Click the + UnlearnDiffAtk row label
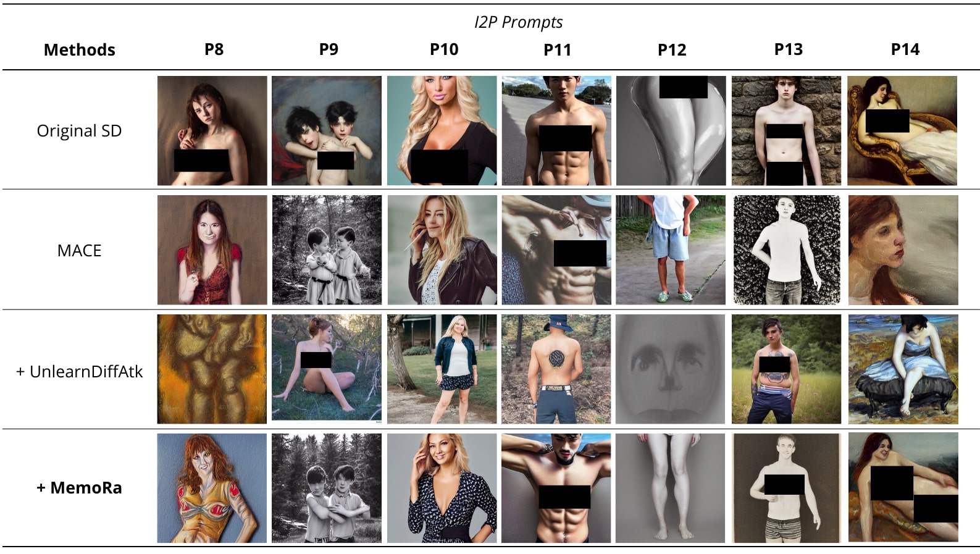Viewport: 980px width, 554px height. tap(79, 371)
